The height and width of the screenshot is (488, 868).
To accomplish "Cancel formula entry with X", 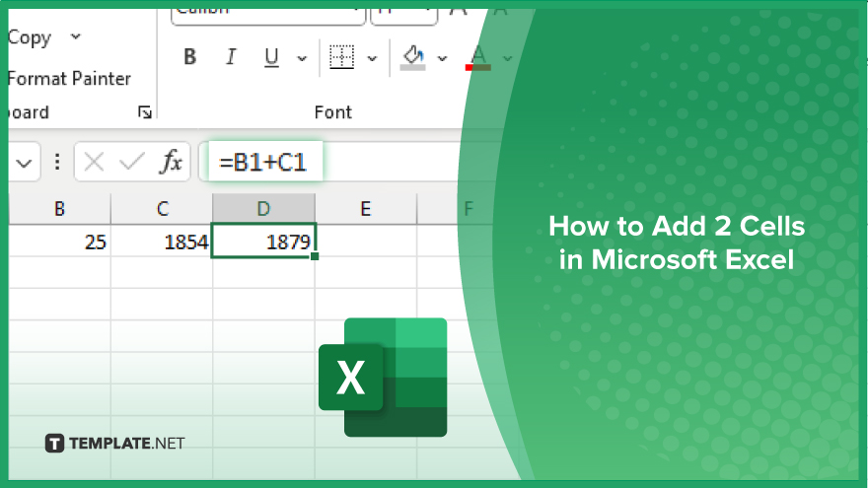I will pos(94,163).
